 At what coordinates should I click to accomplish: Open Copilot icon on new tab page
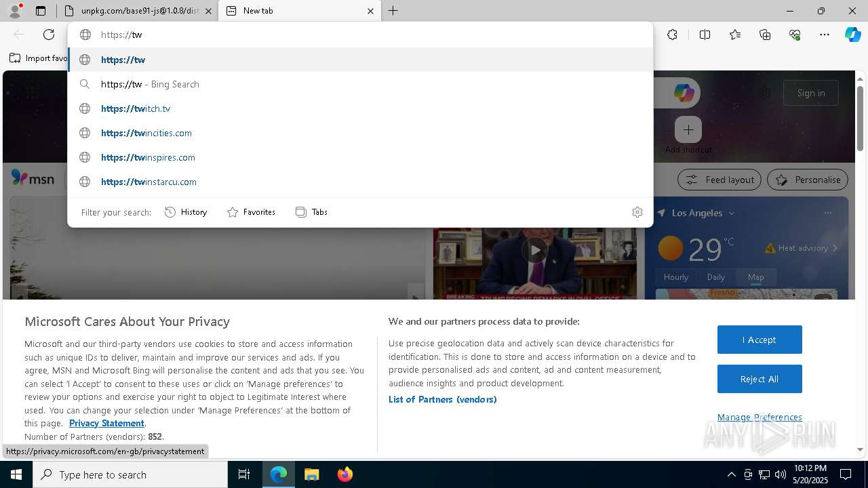684,93
